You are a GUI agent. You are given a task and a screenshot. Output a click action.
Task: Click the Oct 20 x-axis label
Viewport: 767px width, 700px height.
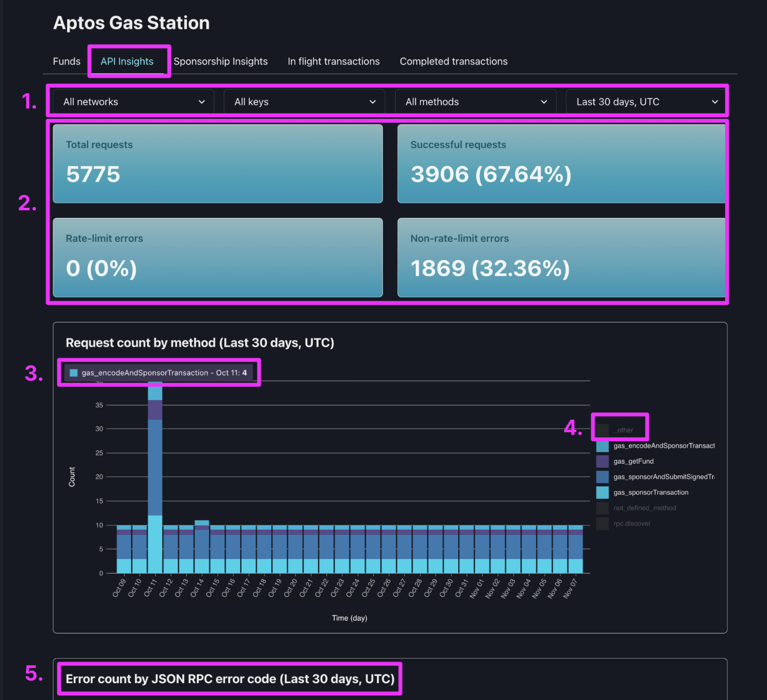(290, 588)
